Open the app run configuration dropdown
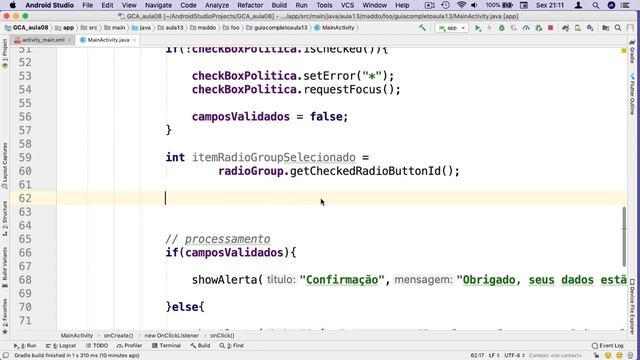This screenshot has width=640, height=360. 452,28
